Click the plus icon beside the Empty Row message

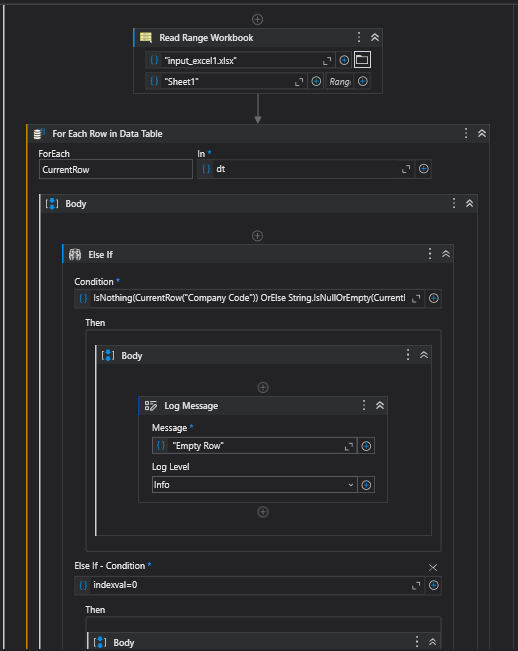tap(366, 446)
